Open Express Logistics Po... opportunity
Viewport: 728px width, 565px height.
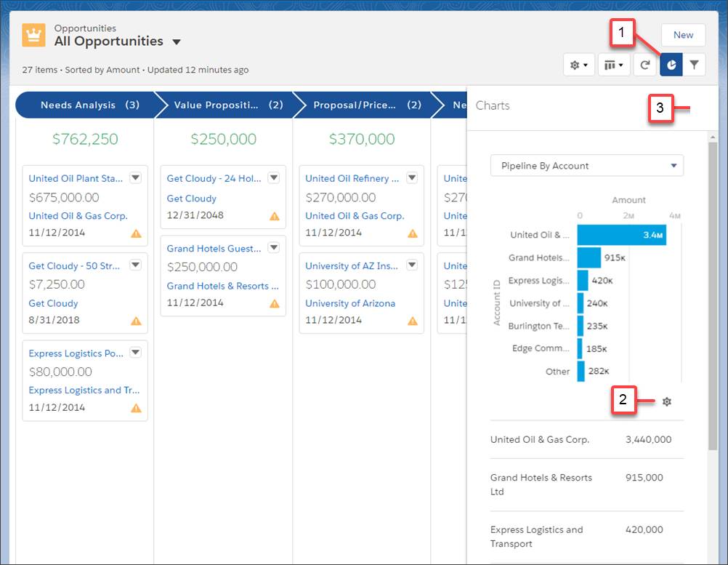pyautogui.click(x=76, y=353)
